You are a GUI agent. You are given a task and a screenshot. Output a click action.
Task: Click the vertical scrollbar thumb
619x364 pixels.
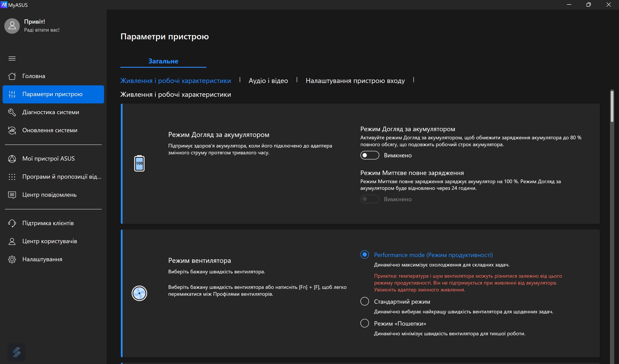tap(612, 106)
